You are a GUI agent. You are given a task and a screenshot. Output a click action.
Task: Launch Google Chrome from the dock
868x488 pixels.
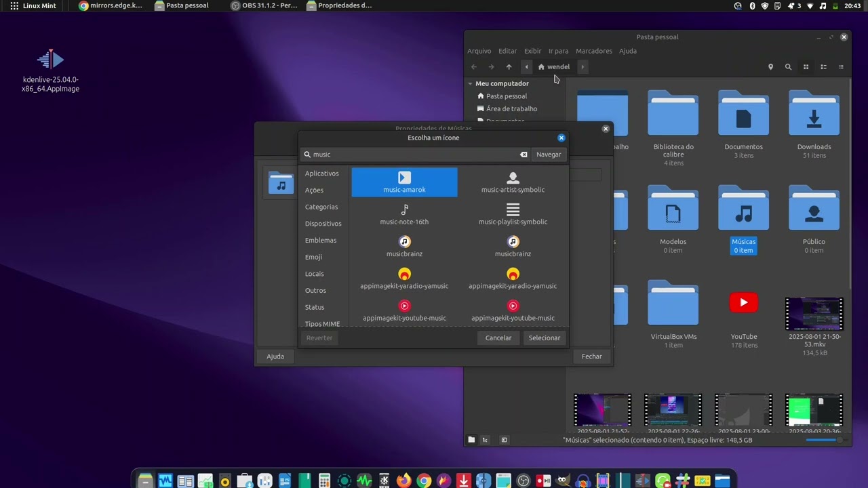pos(424,481)
